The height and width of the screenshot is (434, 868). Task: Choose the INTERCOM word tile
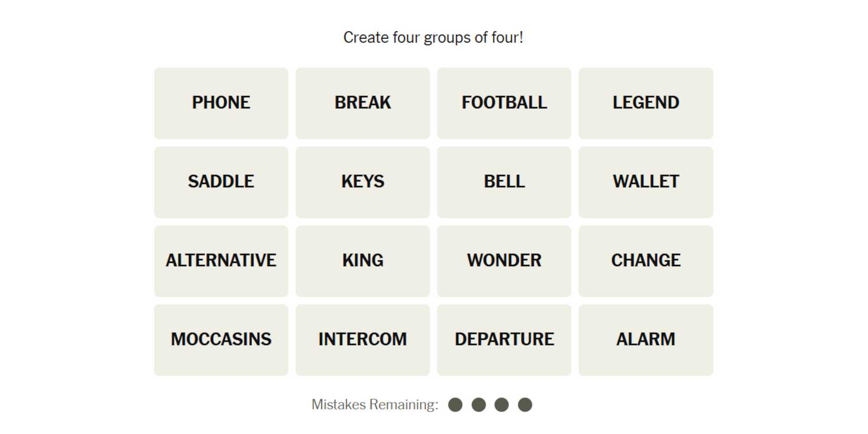pyautogui.click(x=362, y=340)
